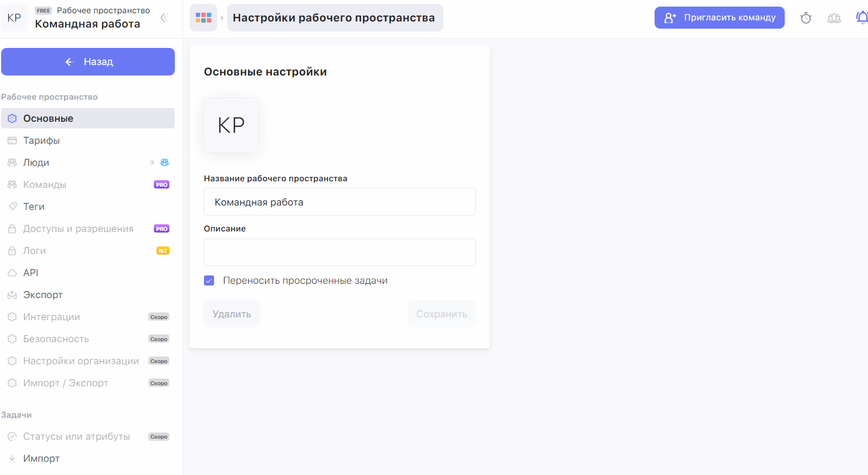Expand breadcrumb arrow before workspace settings title
Viewport: 868px width, 475px height.
222,18
